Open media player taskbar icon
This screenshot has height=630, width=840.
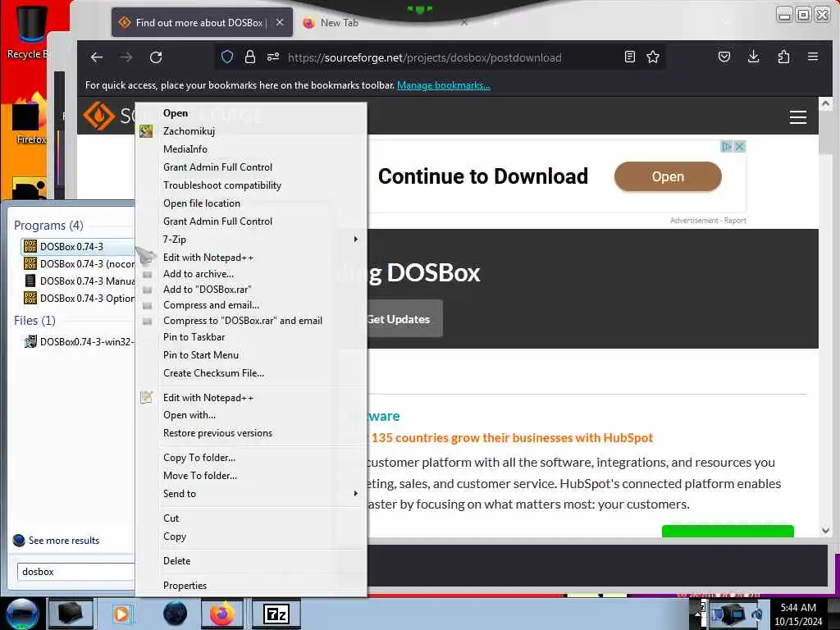pos(121,614)
